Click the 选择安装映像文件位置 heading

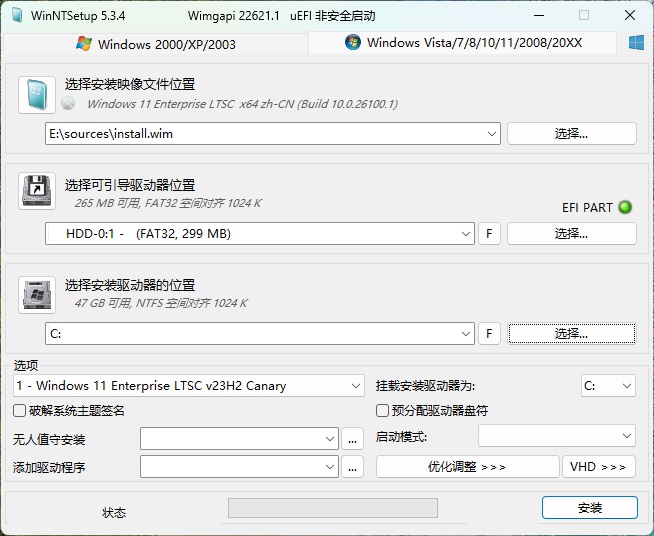click(130, 85)
